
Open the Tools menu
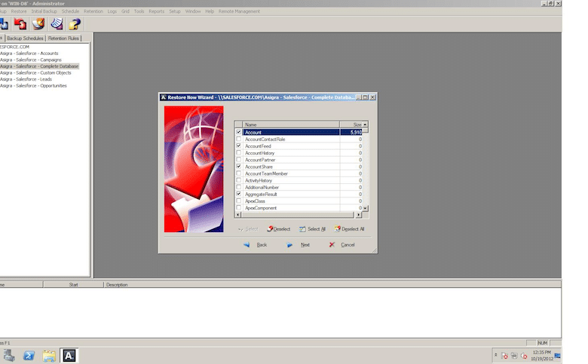[139, 11]
